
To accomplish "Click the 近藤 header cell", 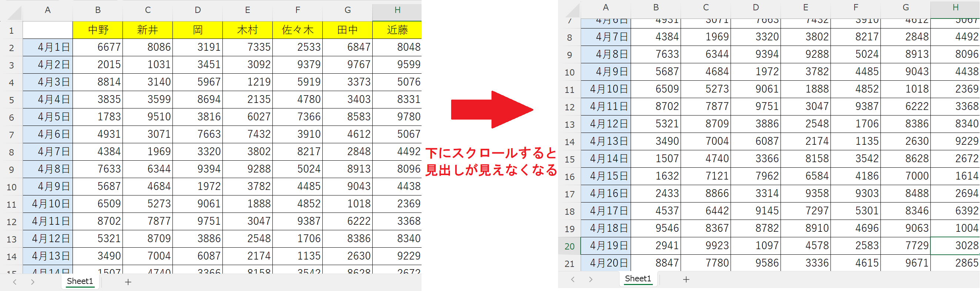I will [397, 30].
